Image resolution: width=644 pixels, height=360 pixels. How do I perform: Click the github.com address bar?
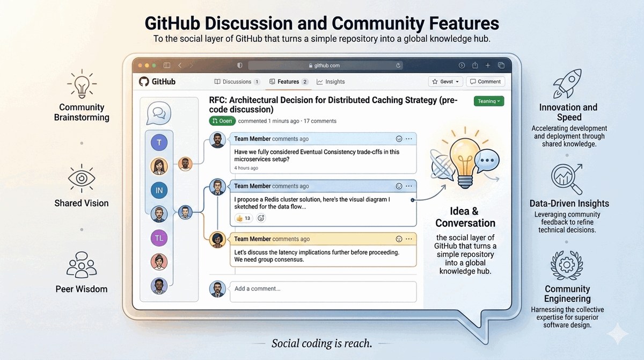coord(326,66)
